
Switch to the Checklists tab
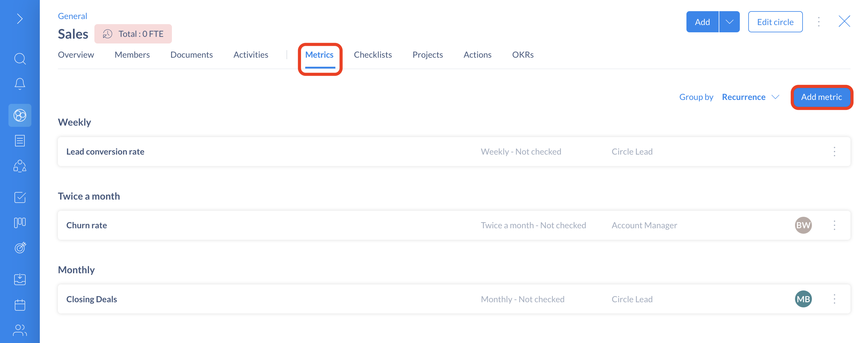373,55
